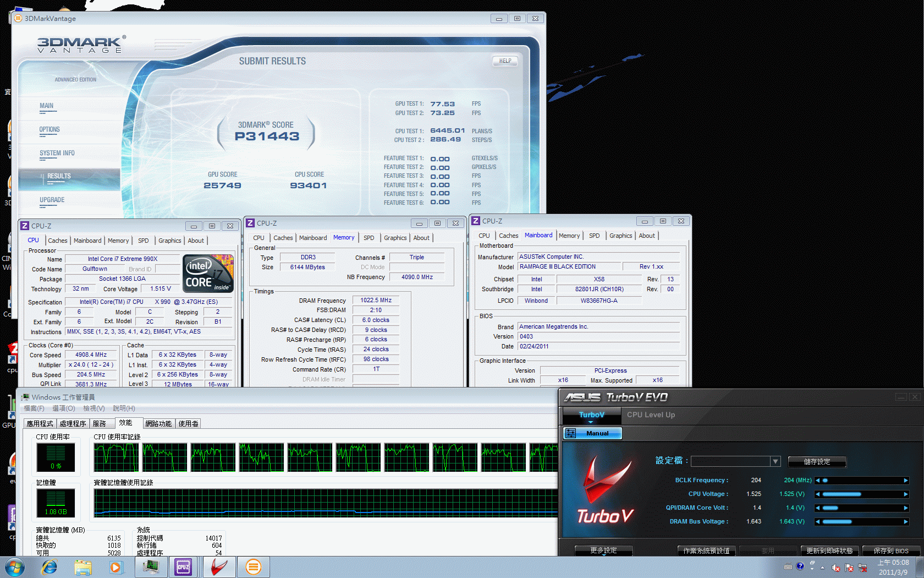Viewport: 924px width, 578px height.
Task: Increase CPU Voltage with right arrow
Action: click(906, 494)
